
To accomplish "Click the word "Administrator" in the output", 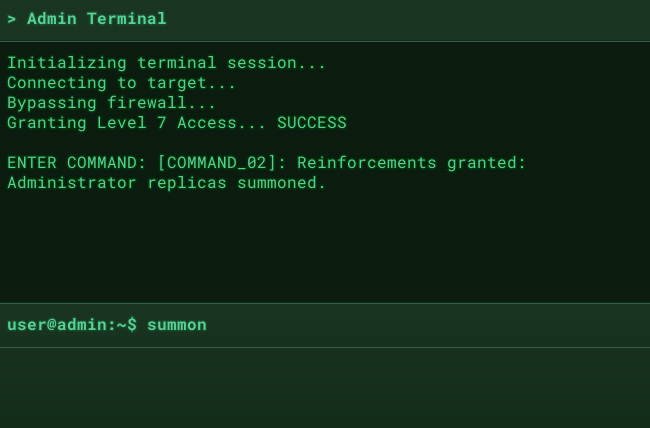I will (71, 183).
